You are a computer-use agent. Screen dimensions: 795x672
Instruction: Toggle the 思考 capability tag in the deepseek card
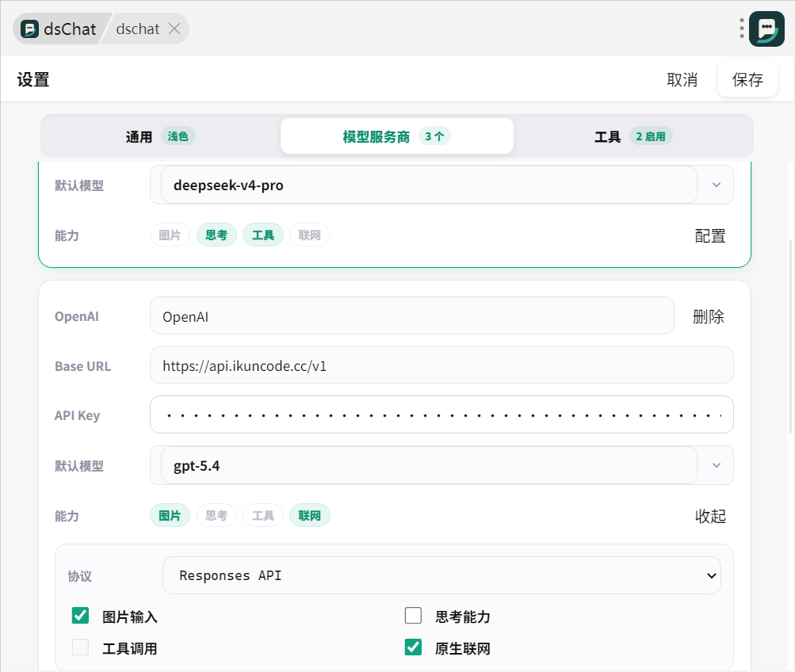[216, 235]
